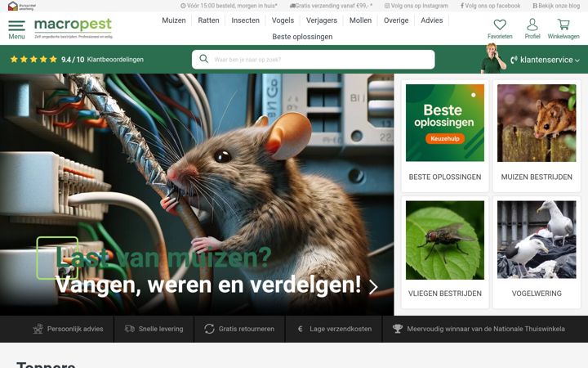This screenshot has height=368, width=588.
Task: Open the Winkelwagen cart icon
Action: [x=563, y=25]
